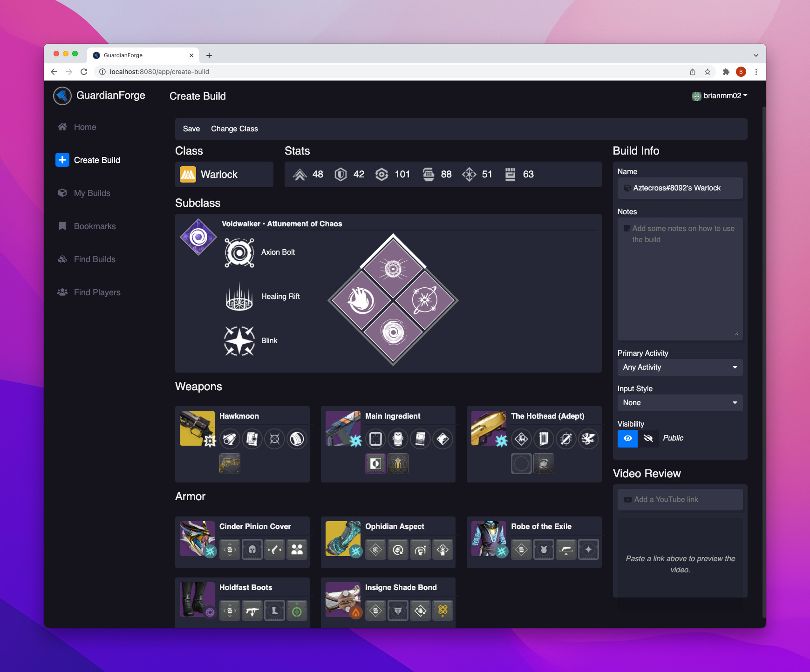810x672 pixels.
Task: Click The Hothead (Adept) weapon thumbnail
Action: pos(489,428)
